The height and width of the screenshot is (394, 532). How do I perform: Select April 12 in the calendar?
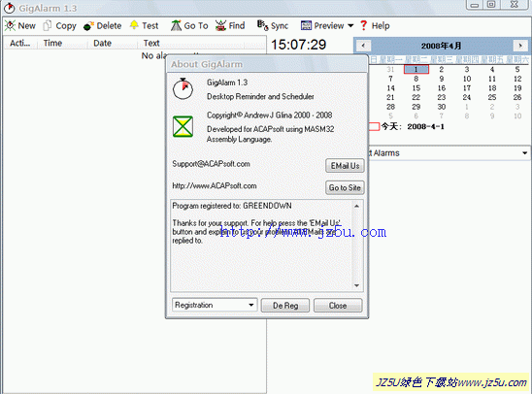click(x=517, y=79)
